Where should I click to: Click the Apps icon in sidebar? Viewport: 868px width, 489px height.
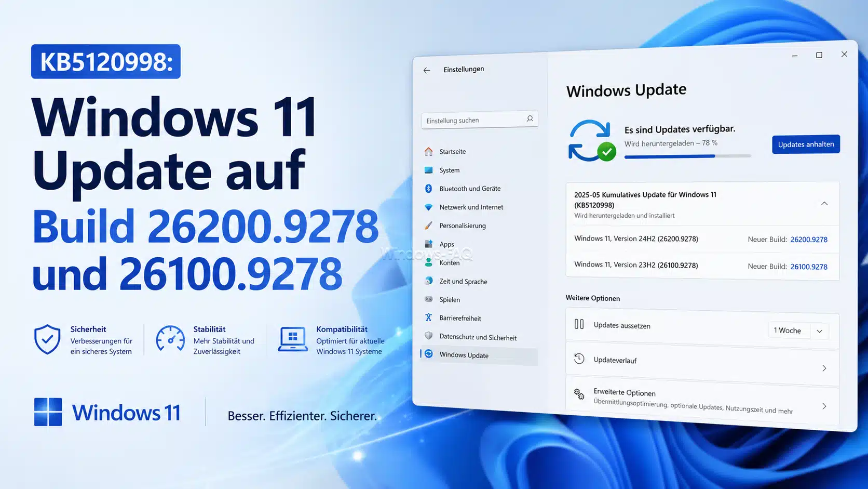click(428, 244)
